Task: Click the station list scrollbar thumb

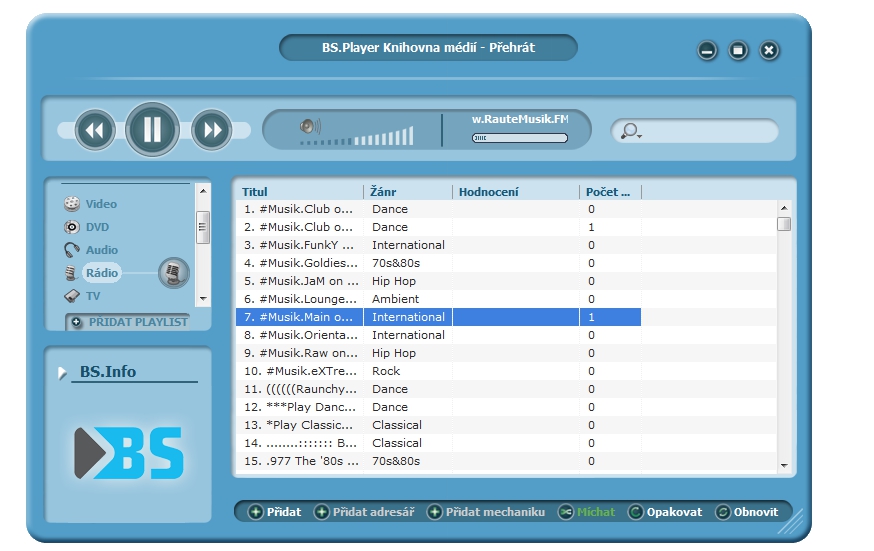Action: pos(784,224)
